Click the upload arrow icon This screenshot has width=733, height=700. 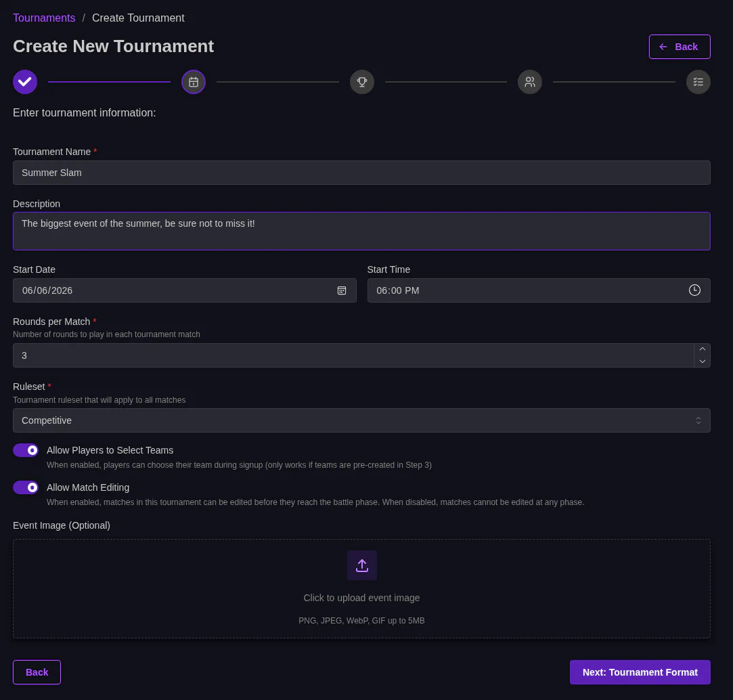click(362, 565)
